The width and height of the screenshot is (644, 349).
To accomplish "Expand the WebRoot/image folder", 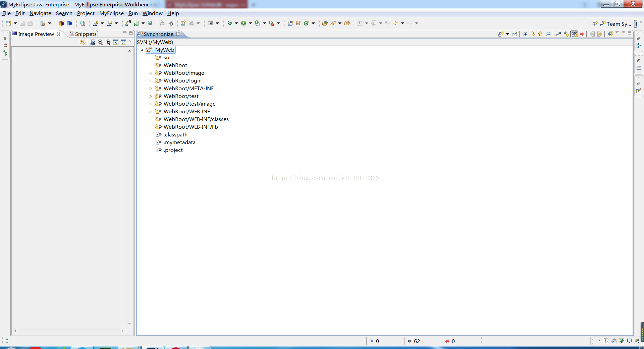I will (151, 73).
